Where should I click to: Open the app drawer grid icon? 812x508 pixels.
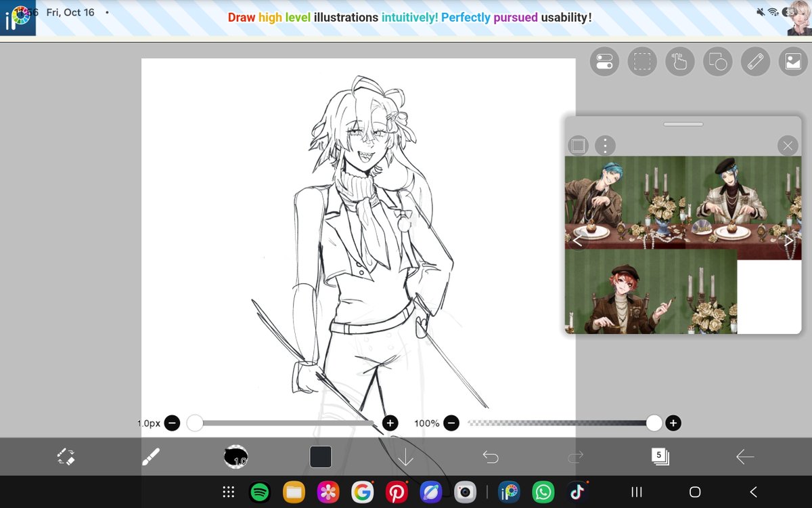229,492
